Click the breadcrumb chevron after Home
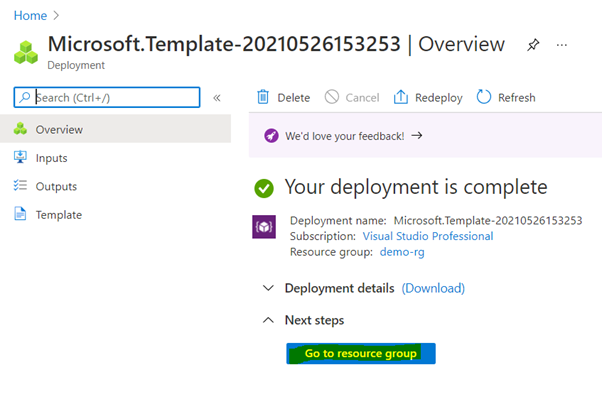 coord(56,15)
